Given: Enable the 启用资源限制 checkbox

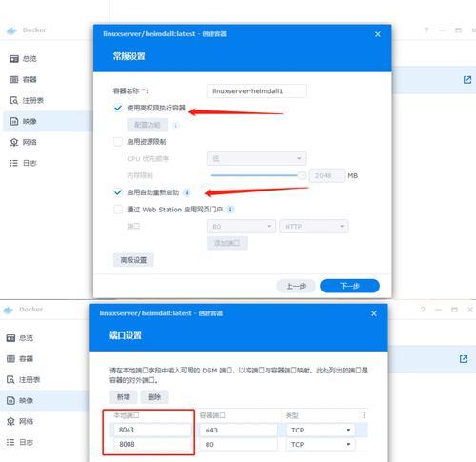Looking at the screenshot, I should click(118, 142).
